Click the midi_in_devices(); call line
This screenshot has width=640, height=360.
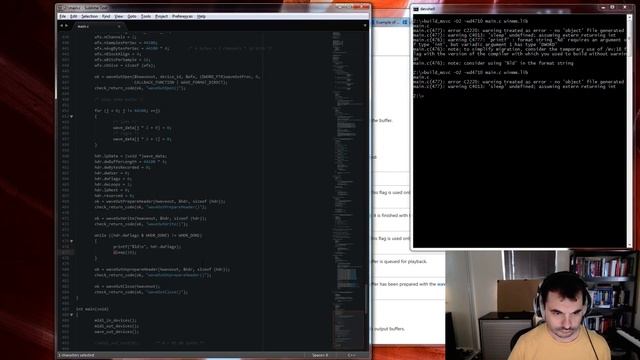tap(116, 320)
